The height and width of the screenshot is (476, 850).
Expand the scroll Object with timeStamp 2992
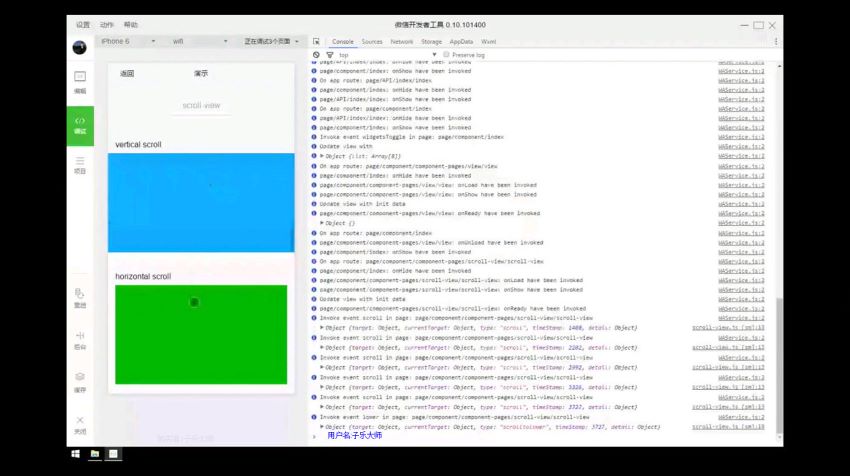click(322, 368)
